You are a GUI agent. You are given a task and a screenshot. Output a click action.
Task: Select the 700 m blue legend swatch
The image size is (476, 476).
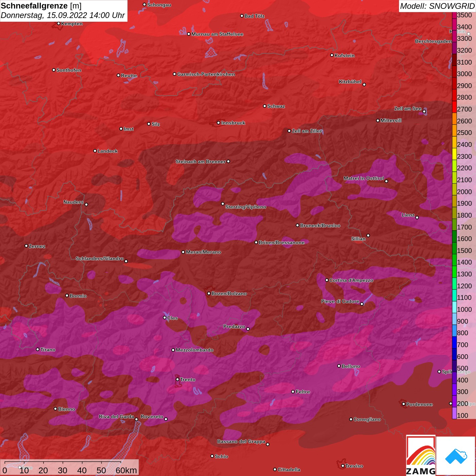[454, 342]
